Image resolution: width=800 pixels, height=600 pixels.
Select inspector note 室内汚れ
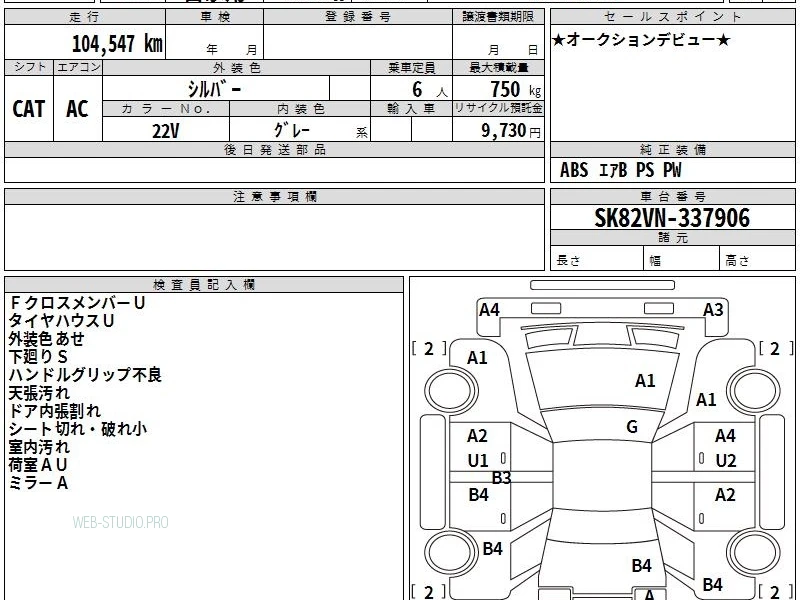(39, 447)
